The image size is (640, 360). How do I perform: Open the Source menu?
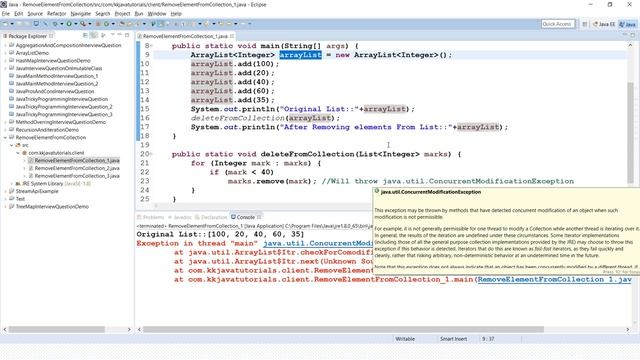pos(35,13)
